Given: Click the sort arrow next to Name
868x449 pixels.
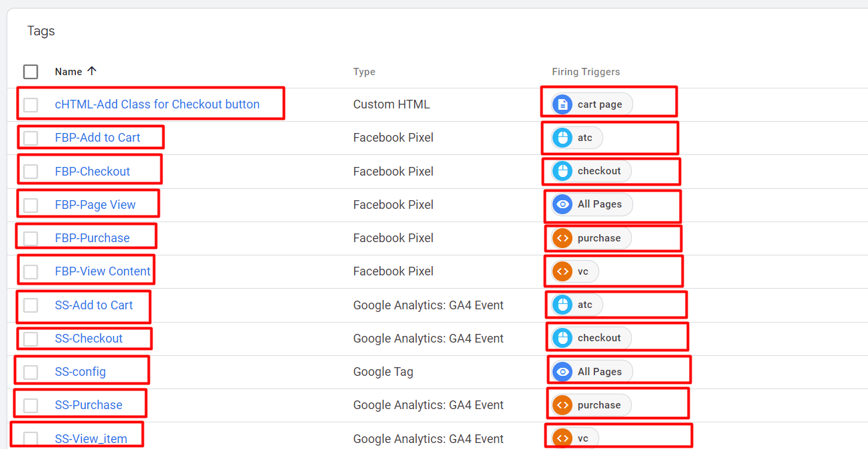Looking at the screenshot, I should coord(92,71).
